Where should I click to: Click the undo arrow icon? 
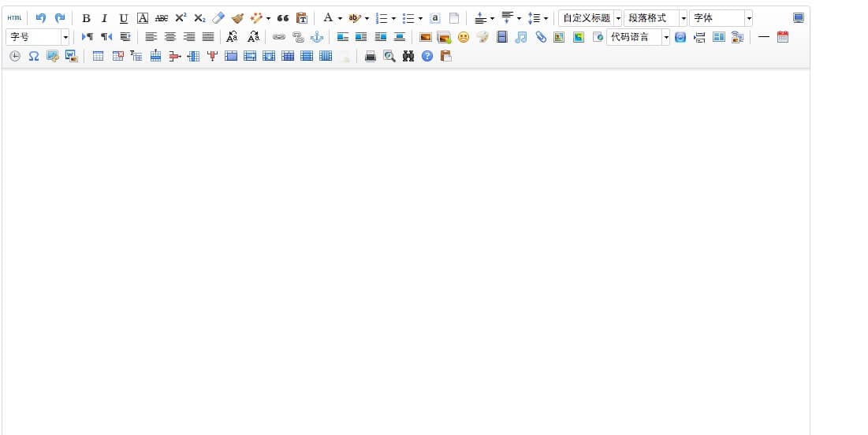[41, 18]
